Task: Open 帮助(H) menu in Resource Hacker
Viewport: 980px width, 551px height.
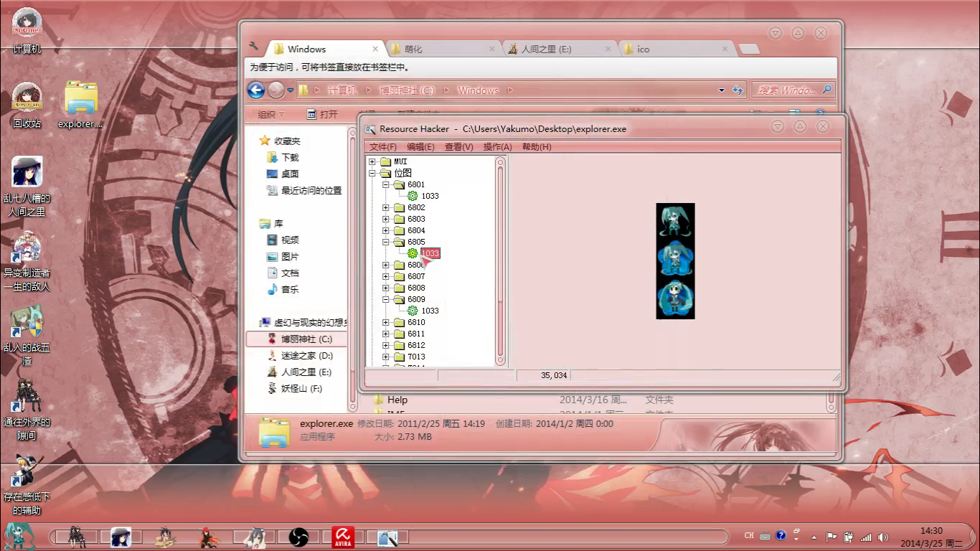Action: click(x=537, y=147)
